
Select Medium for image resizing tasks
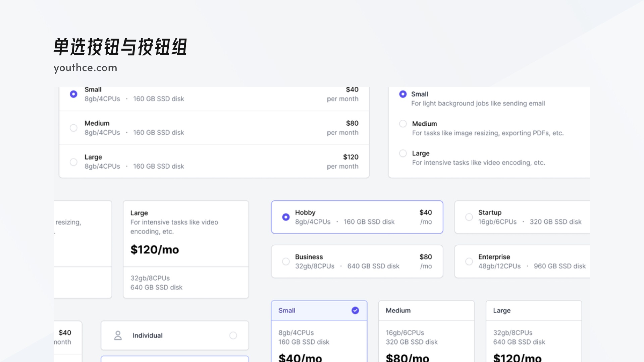pos(403,124)
